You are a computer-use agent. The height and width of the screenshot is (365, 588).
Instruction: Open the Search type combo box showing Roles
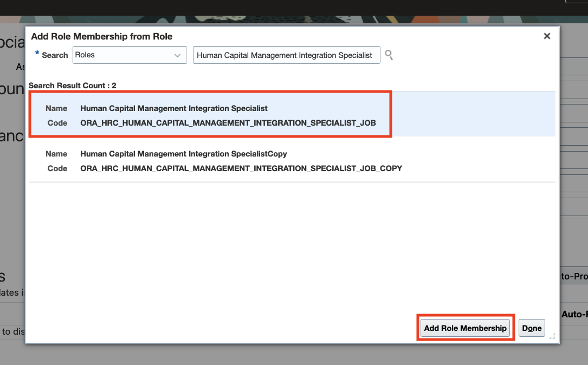[130, 55]
